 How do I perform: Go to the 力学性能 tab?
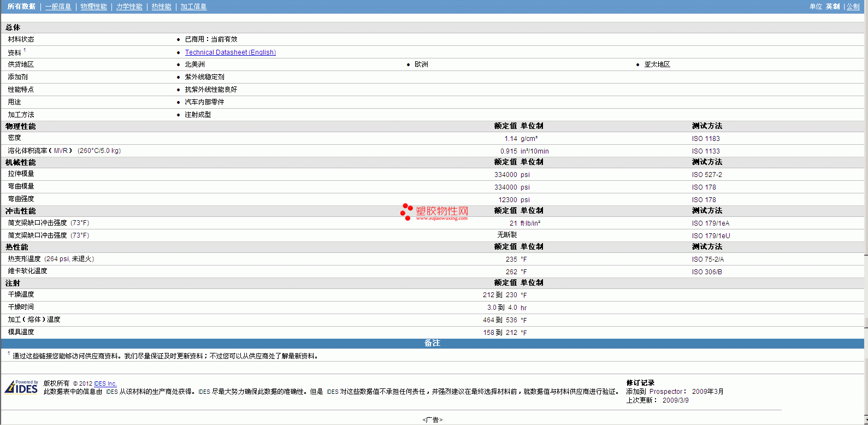(129, 7)
